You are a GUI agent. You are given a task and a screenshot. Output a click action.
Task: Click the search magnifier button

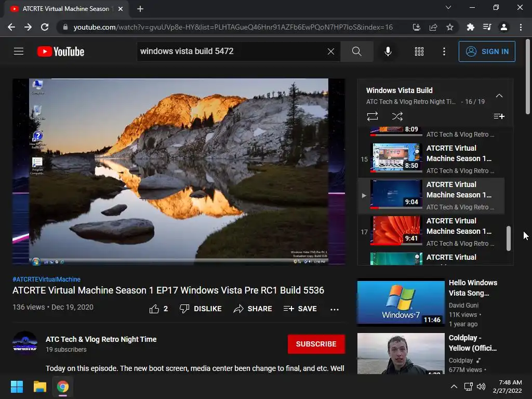click(356, 51)
